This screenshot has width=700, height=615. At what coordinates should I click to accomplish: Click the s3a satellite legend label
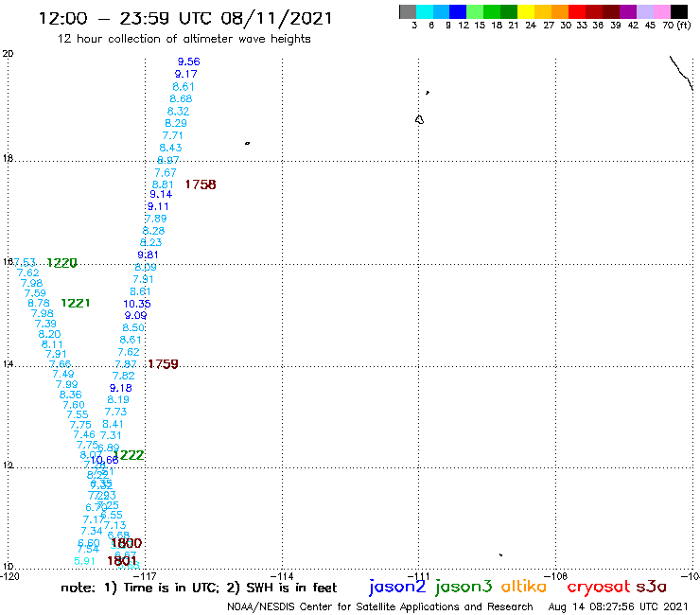(652, 587)
